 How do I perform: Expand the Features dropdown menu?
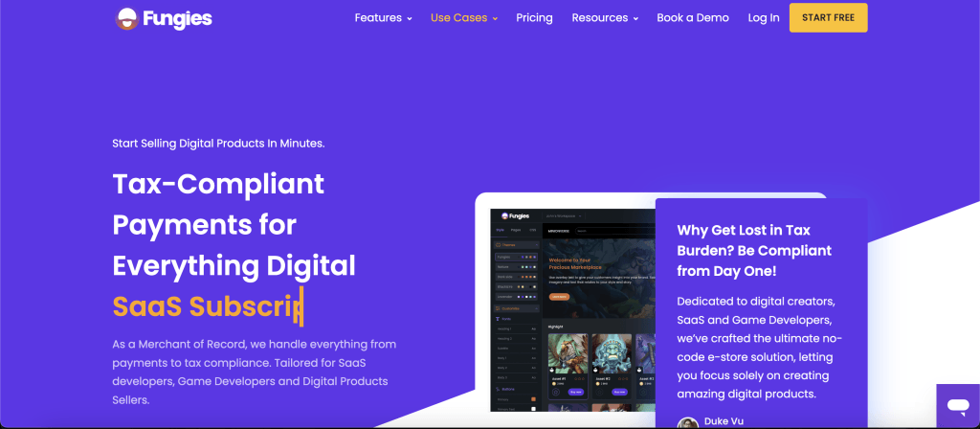383,18
